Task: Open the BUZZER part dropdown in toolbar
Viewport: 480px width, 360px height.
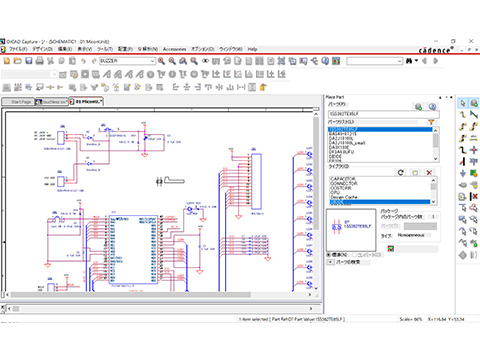Action: pos(152,61)
